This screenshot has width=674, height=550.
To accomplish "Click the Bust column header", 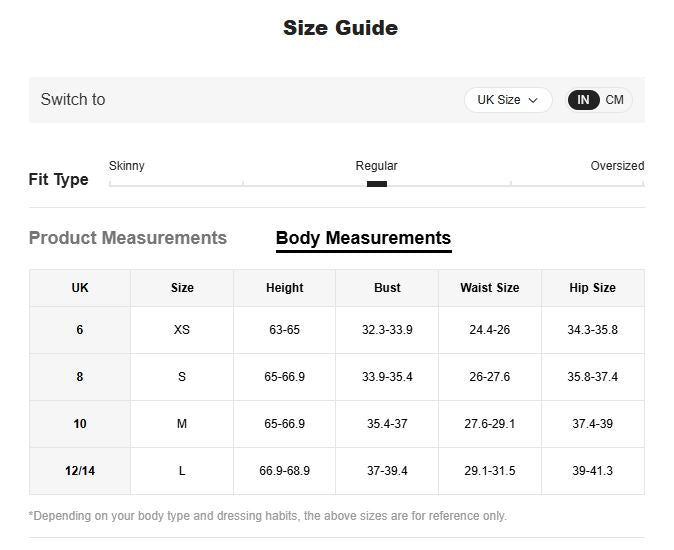I will [387, 288].
